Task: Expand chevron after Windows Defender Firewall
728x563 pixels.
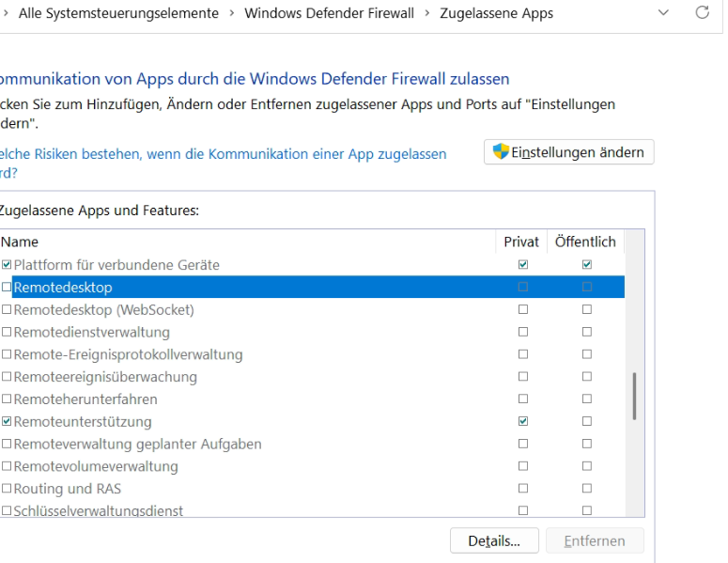Action: [x=427, y=13]
